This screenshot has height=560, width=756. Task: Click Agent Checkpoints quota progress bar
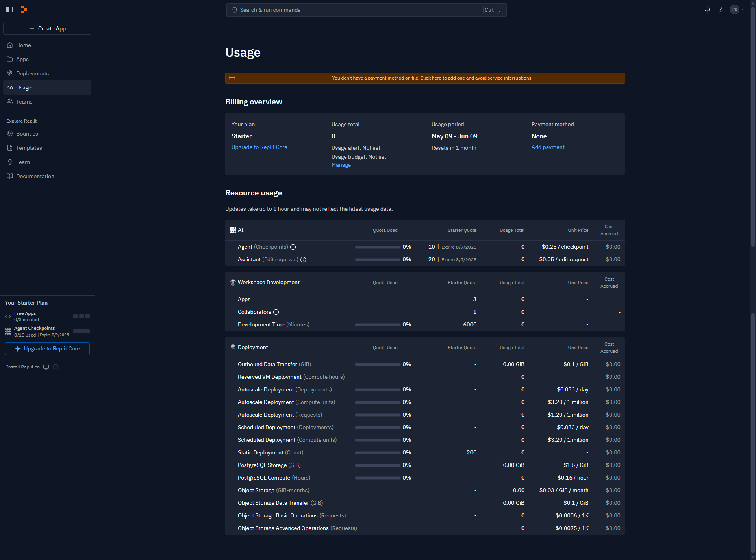[x=378, y=247]
